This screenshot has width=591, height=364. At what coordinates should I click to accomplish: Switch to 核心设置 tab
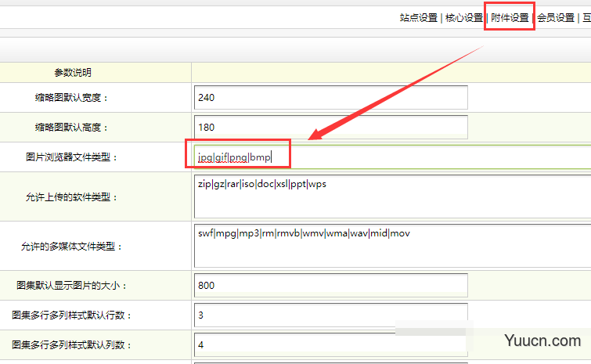tap(464, 18)
